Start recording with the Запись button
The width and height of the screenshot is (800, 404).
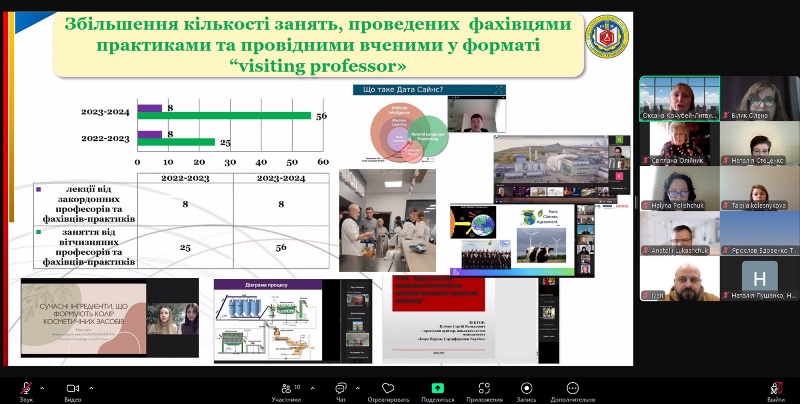[527, 391]
